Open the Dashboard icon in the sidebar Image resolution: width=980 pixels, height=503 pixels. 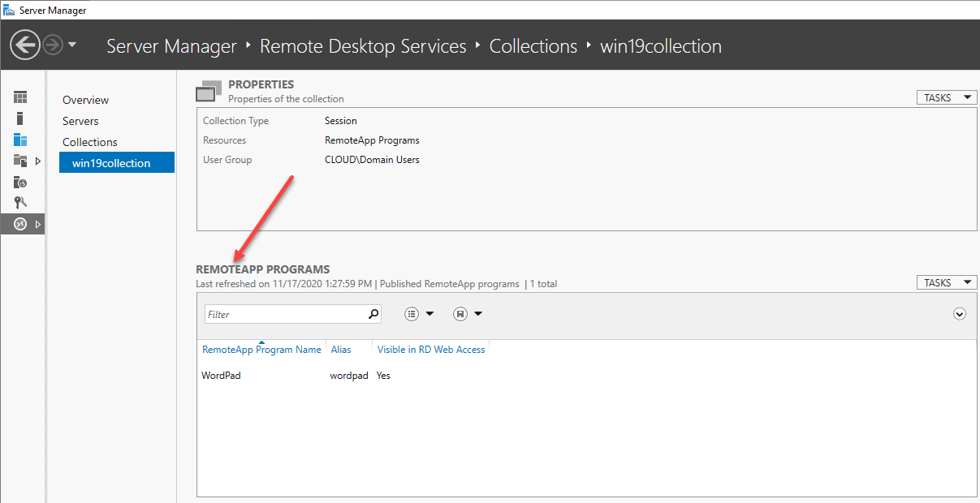click(x=20, y=97)
